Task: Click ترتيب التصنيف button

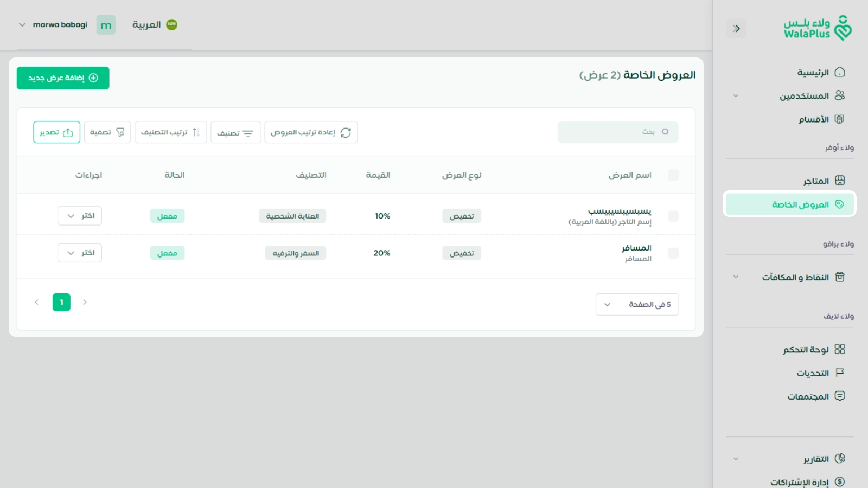Action: click(x=170, y=132)
